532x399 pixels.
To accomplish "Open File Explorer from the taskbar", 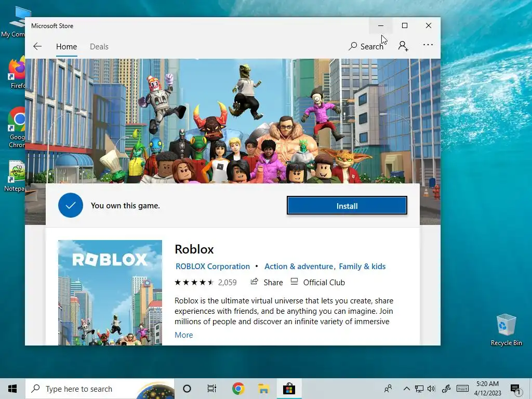I will tap(263, 389).
